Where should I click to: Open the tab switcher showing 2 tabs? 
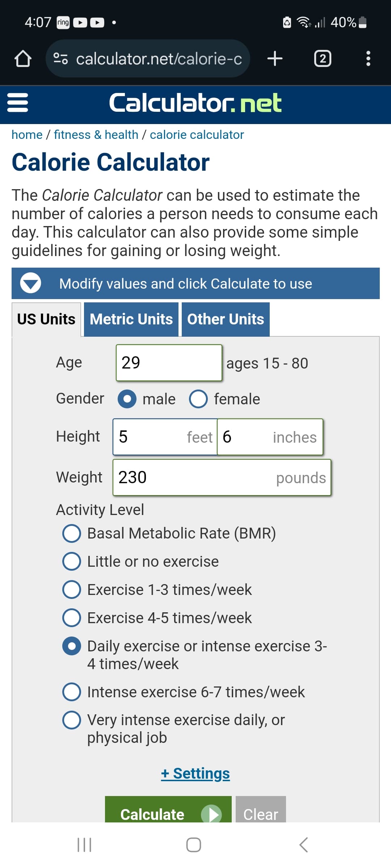click(x=323, y=59)
